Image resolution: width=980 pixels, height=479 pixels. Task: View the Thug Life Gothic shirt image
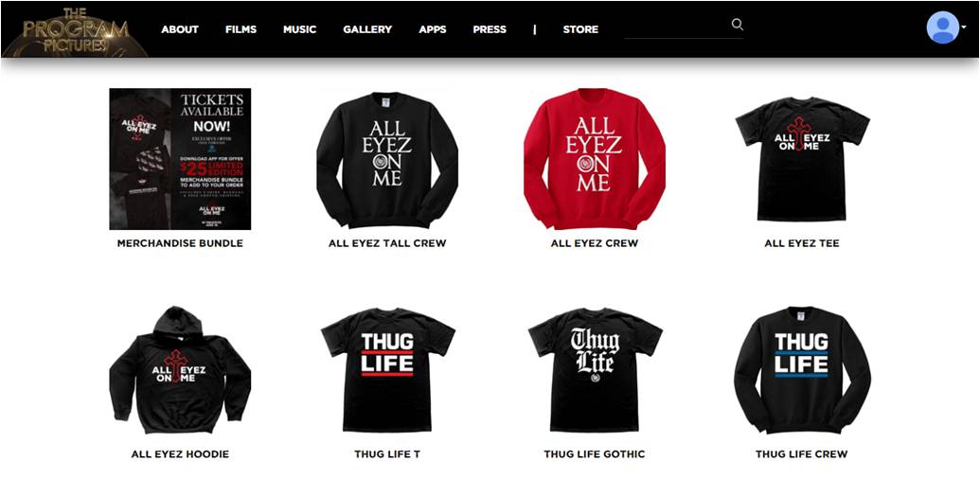point(595,370)
